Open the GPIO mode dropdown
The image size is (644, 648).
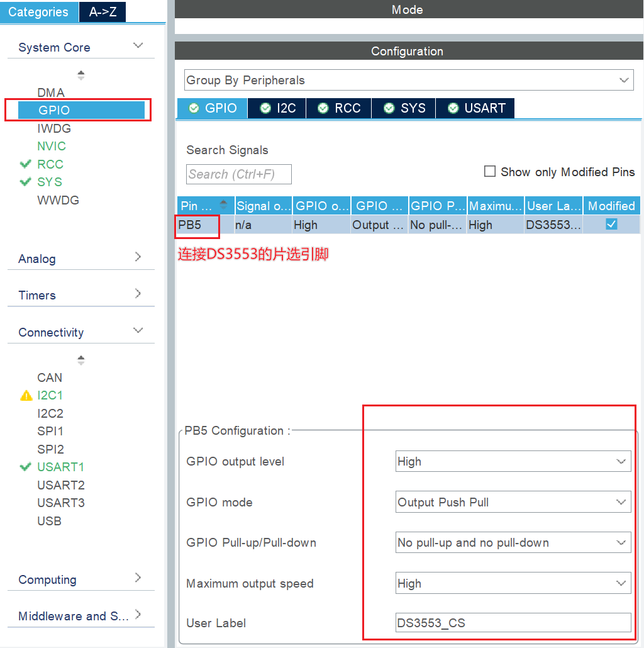pyautogui.click(x=513, y=503)
